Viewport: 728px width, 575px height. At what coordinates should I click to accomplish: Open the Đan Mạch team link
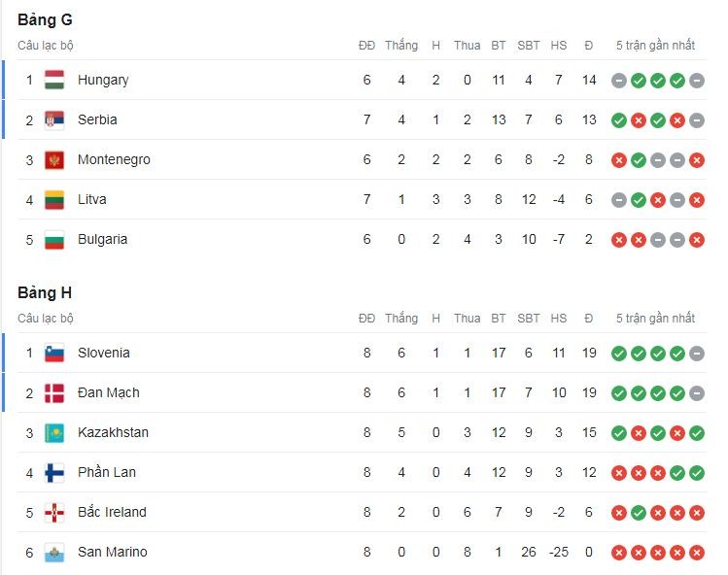pos(108,392)
